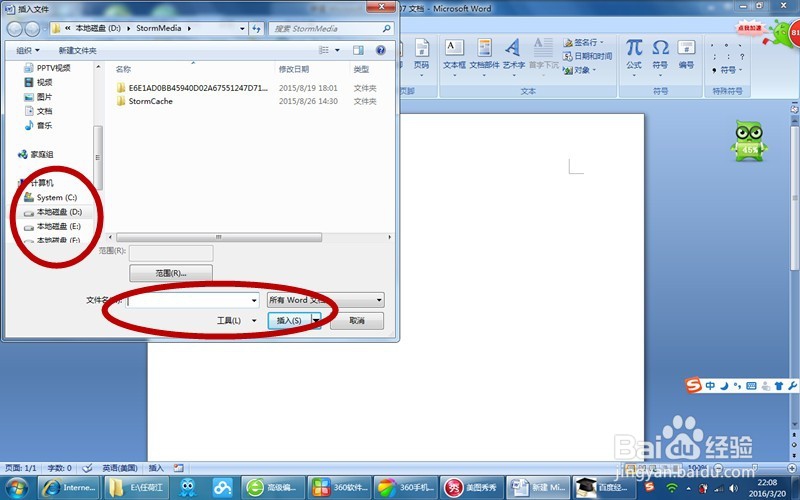This screenshot has height=500, width=800.
Task: Open 360软件 from the taskbar
Action: tap(340, 488)
